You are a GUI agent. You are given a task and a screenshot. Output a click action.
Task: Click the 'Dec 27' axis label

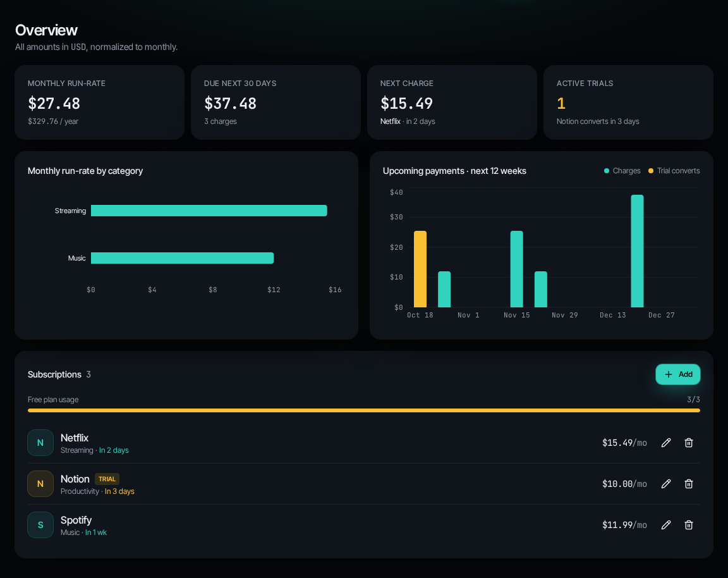point(661,315)
